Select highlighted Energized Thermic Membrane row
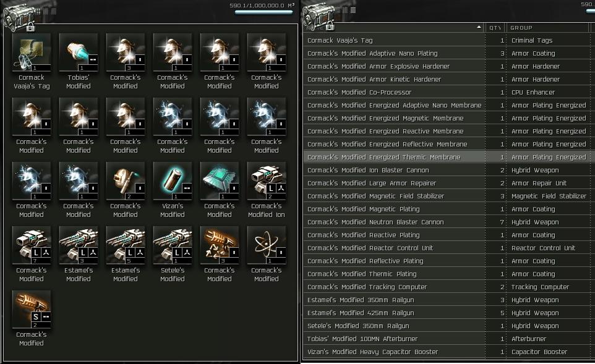This screenshot has width=595, height=364. click(x=449, y=157)
